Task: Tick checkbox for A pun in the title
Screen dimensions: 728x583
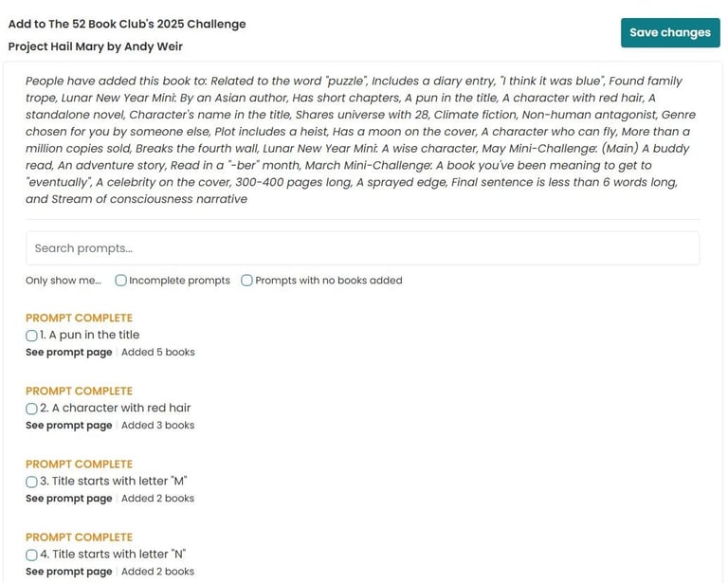Action: coord(31,336)
